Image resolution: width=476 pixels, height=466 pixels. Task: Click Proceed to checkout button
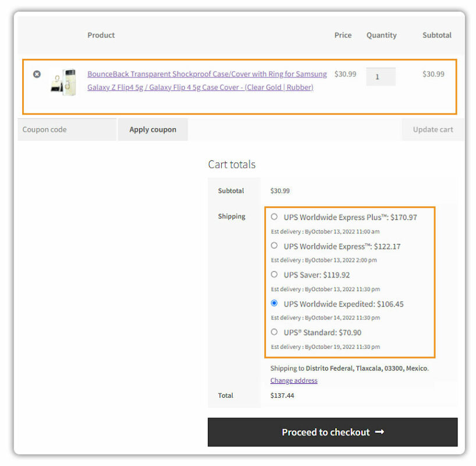tap(333, 432)
